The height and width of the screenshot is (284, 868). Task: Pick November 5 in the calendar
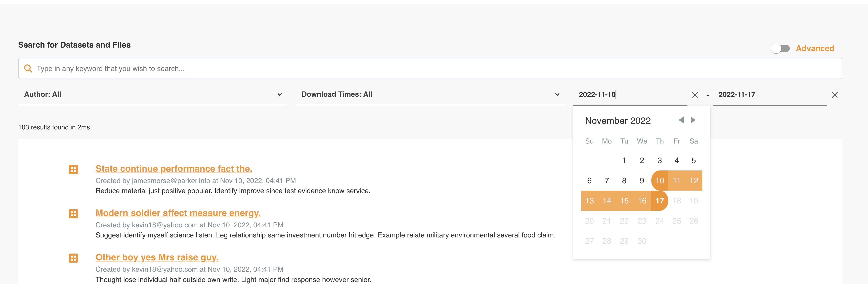tap(693, 161)
